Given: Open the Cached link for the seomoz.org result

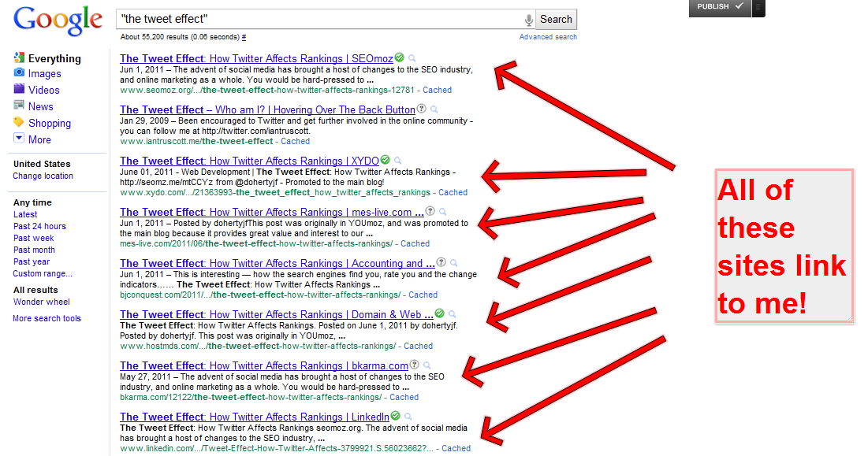Looking at the screenshot, I should pos(438,90).
